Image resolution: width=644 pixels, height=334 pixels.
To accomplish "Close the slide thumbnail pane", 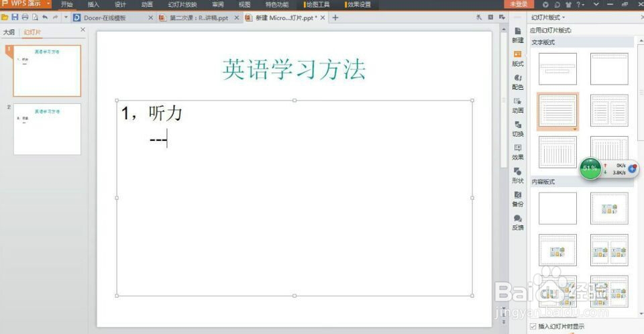I will point(83,30).
